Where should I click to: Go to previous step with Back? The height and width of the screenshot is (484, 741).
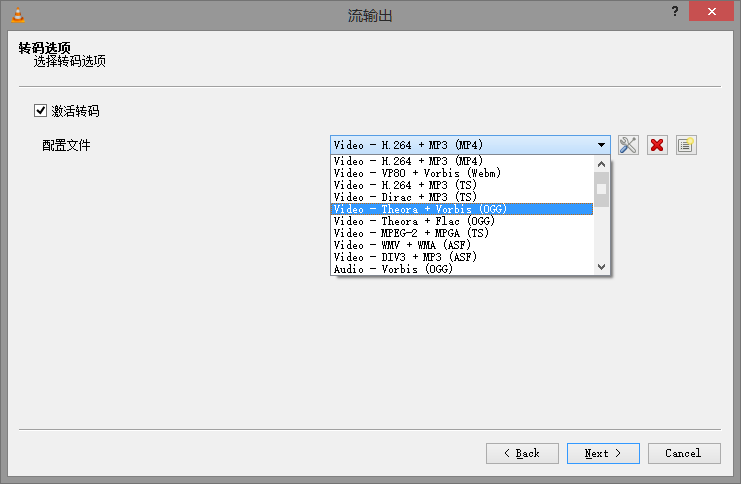pyautogui.click(x=522, y=453)
